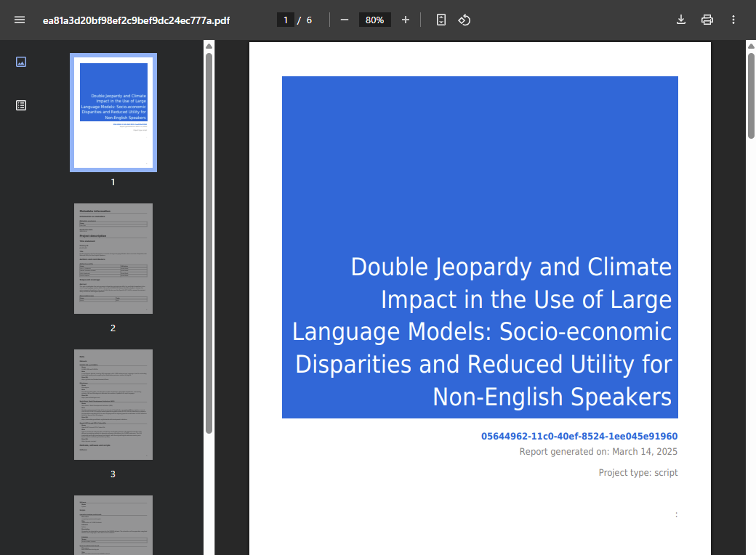756x555 pixels.
Task: Open page 1 thumbnail
Action: pyautogui.click(x=113, y=113)
